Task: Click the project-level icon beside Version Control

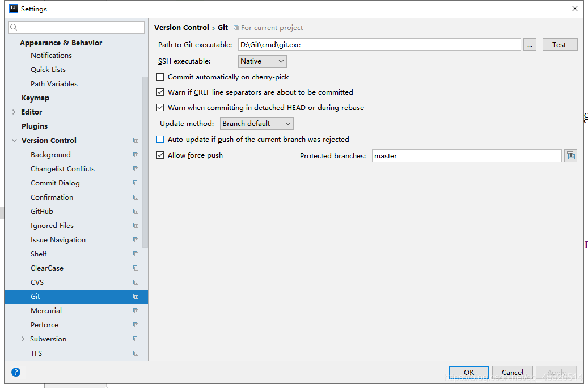Action: click(136, 140)
